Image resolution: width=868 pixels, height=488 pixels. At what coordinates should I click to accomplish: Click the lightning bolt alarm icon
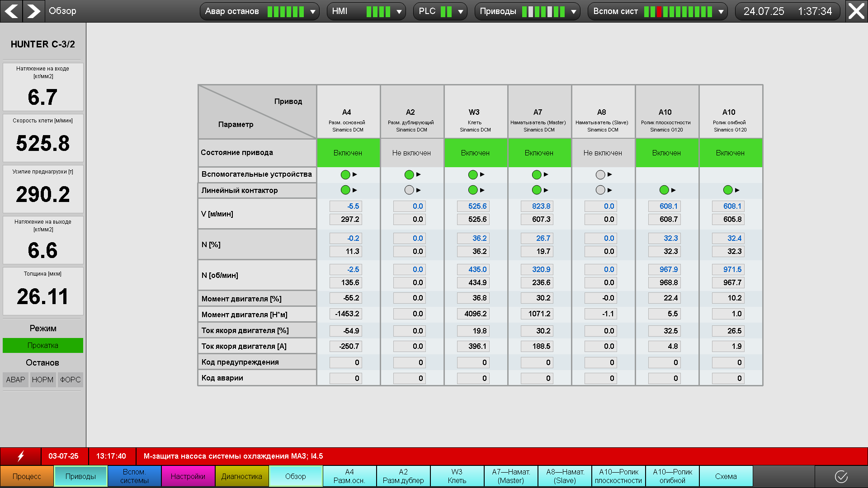[x=21, y=456]
